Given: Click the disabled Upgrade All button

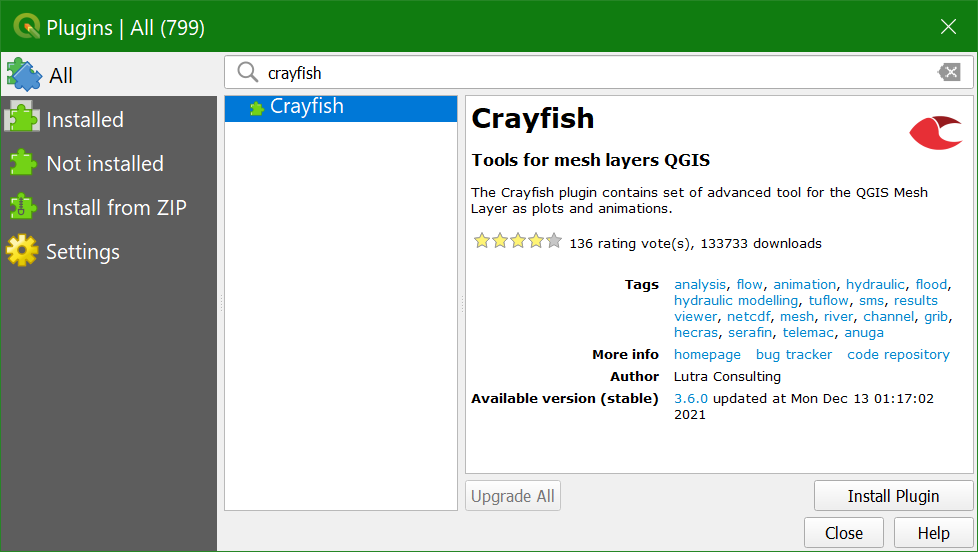Looking at the screenshot, I should (x=513, y=496).
